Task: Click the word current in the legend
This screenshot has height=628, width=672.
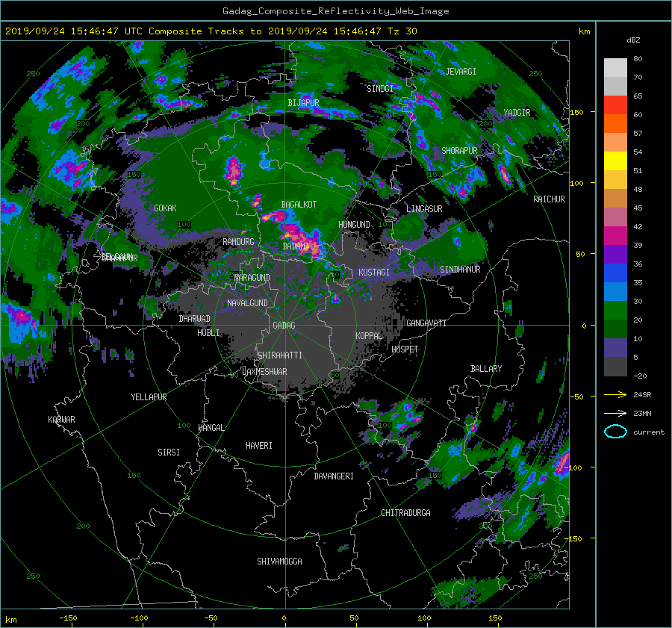Action: [x=649, y=432]
